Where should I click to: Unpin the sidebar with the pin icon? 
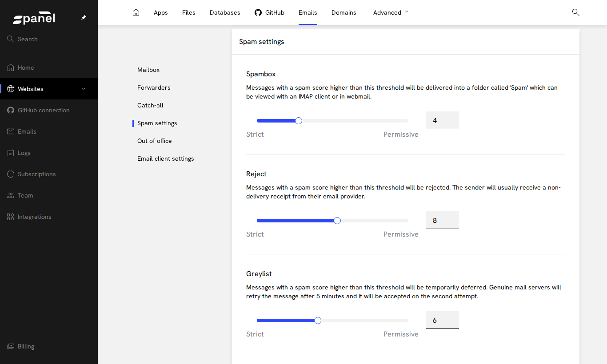point(84,18)
